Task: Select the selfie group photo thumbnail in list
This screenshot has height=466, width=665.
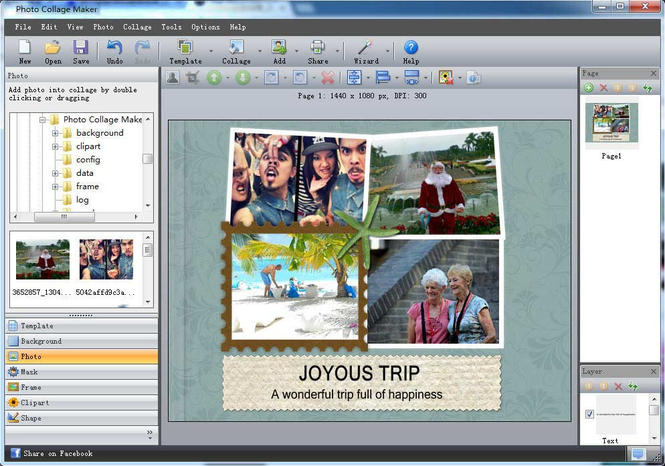Action: pyautogui.click(x=106, y=260)
